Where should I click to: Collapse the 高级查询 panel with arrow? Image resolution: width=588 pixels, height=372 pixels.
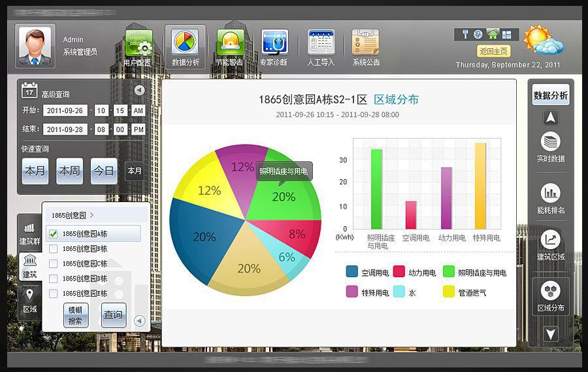tap(139, 90)
